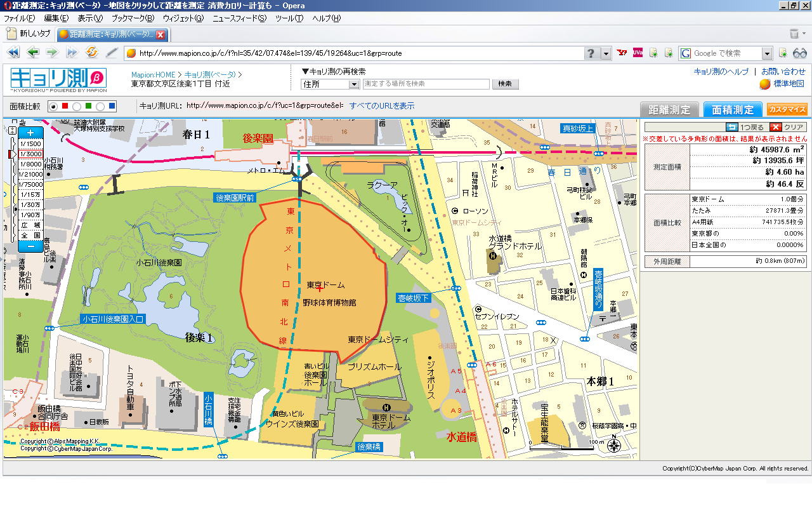Open the お問い合わせ link

coord(783,72)
